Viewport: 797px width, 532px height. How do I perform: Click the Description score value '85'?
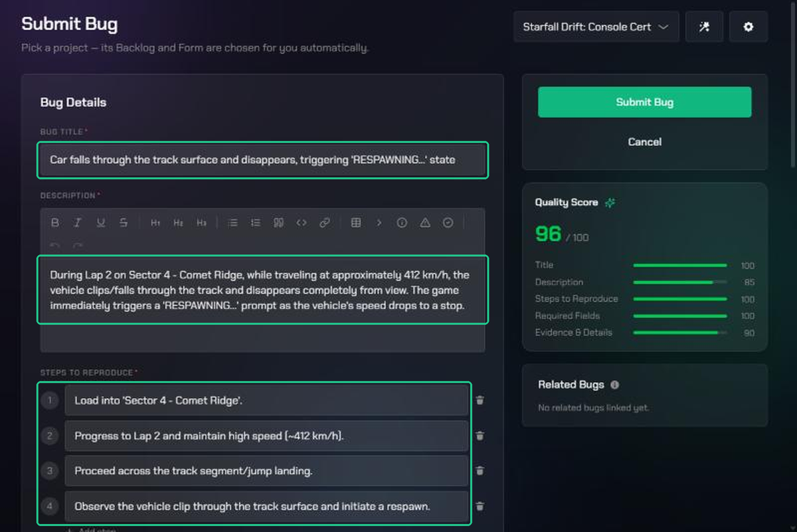pyautogui.click(x=749, y=282)
